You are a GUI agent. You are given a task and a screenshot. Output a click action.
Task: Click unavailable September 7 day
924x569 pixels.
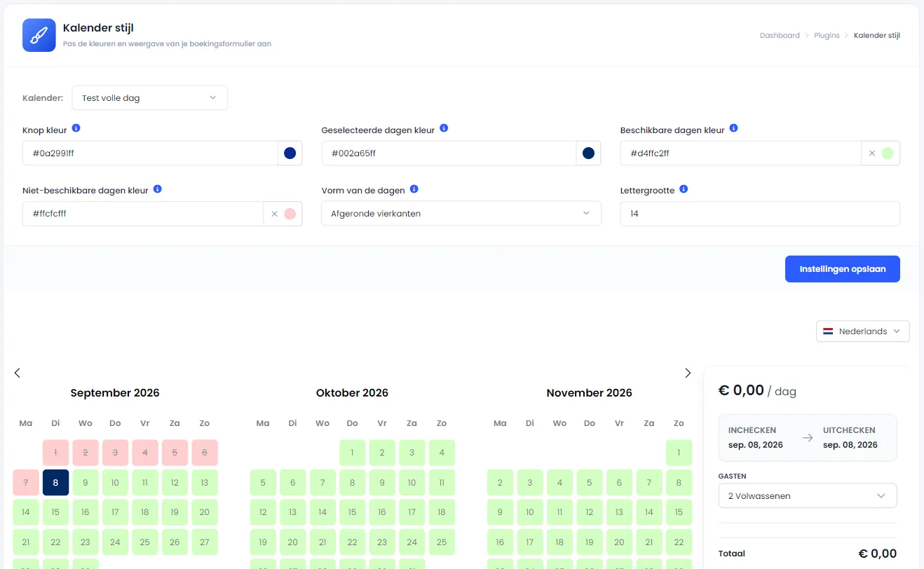pyautogui.click(x=26, y=483)
